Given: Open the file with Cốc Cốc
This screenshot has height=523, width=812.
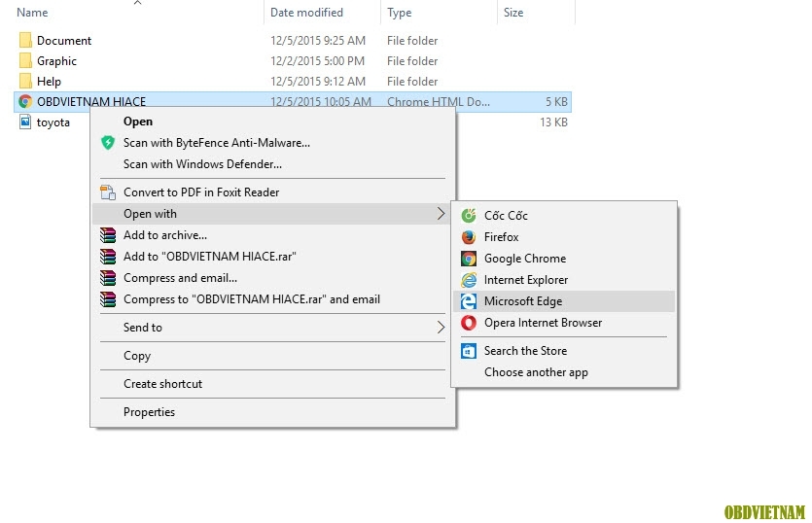Looking at the screenshot, I should [564, 216].
